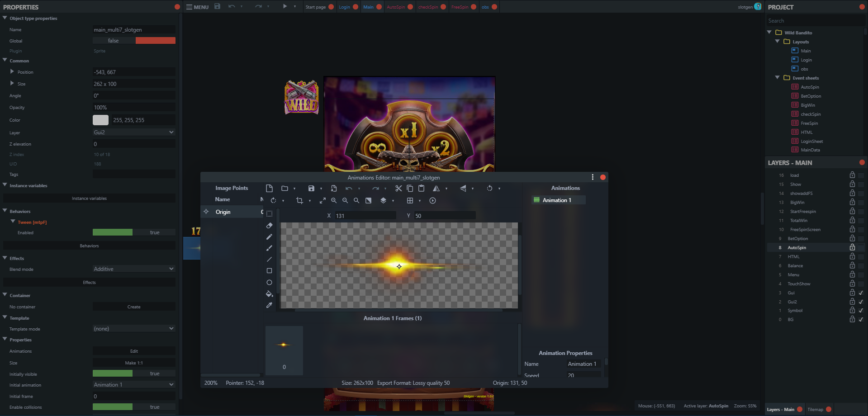Open Animations Editor three-dot options menu
868x416 pixels.
pos(593,177)
